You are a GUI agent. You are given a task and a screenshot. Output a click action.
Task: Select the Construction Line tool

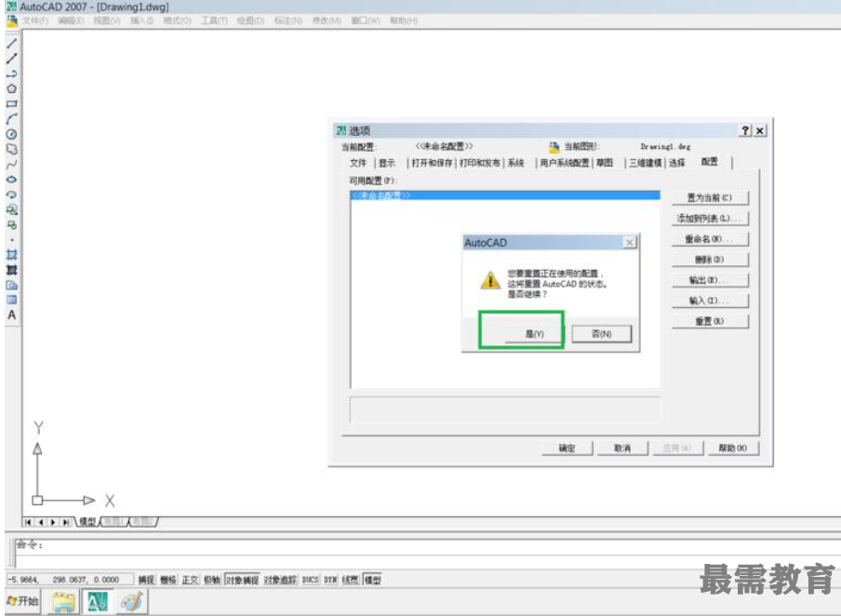tap(12, 59)
